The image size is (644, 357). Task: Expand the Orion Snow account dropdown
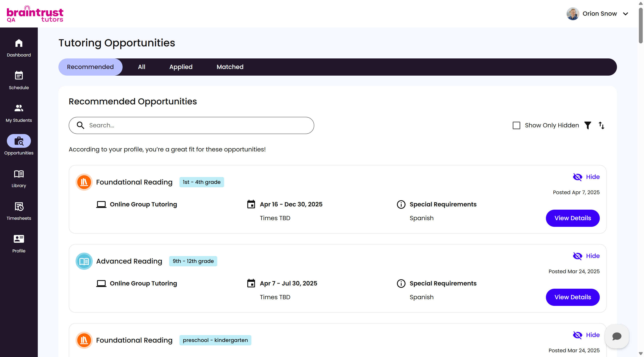(626, 14)
